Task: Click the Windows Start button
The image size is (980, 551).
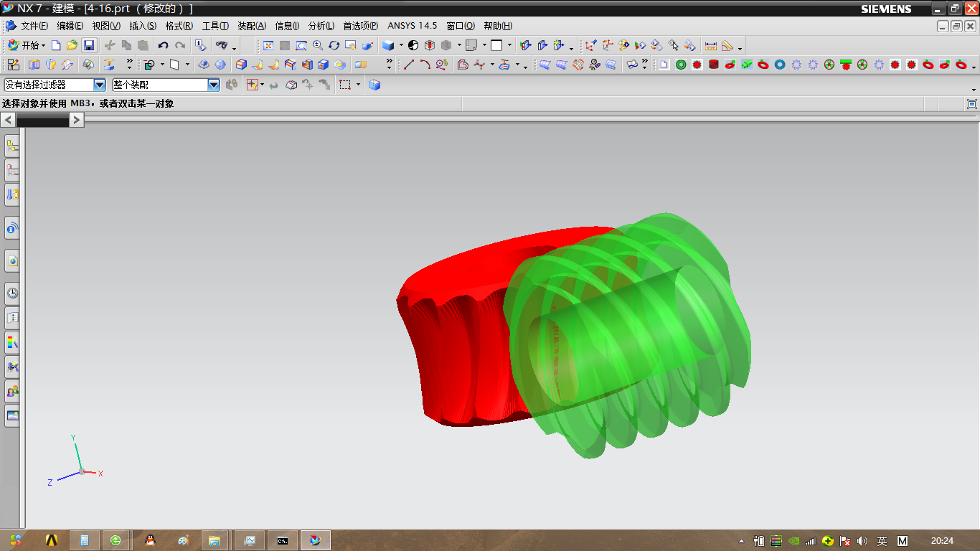Action: click(16, 540)
